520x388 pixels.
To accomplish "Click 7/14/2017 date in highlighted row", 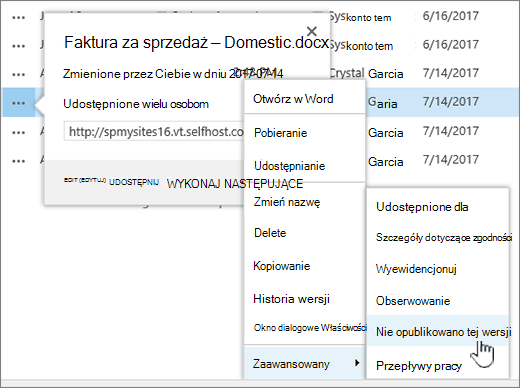I will click(x=451, y=101).
